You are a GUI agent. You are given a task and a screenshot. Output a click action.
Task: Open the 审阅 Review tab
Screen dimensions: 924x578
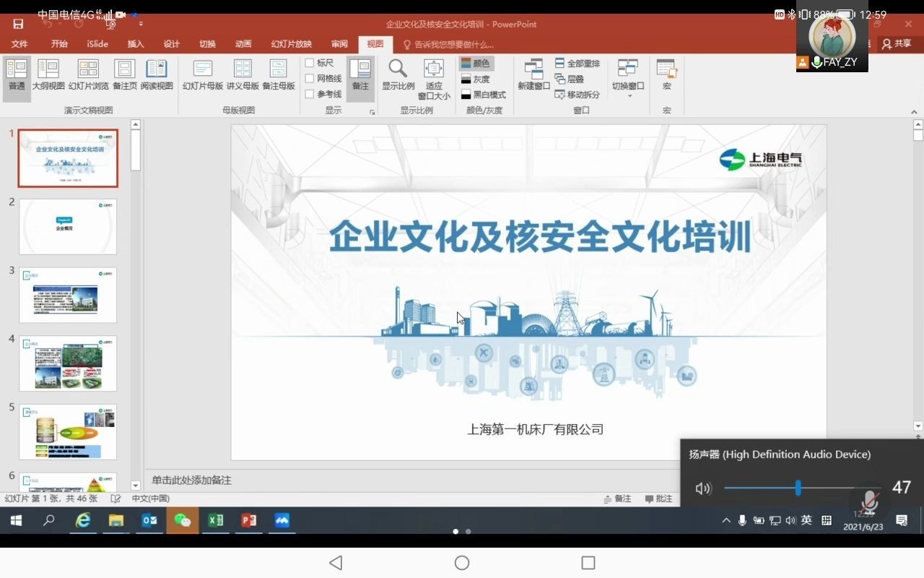[339, 44]
